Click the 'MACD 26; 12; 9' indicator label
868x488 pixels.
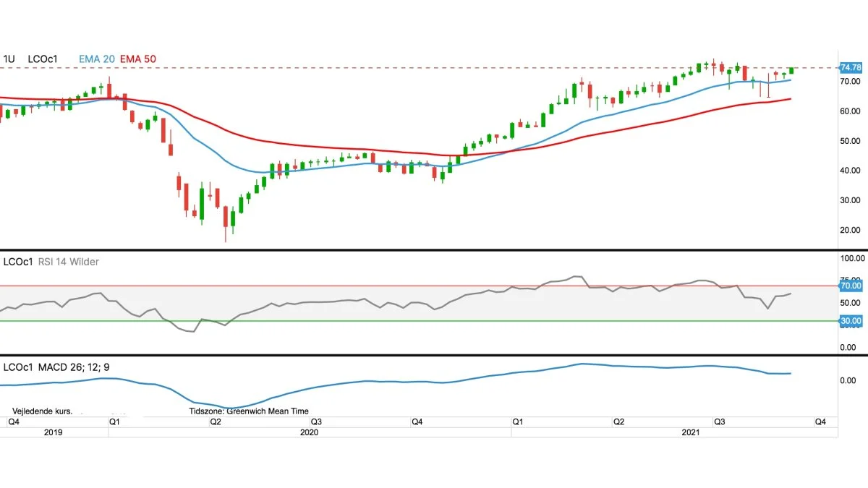(74, 367)
